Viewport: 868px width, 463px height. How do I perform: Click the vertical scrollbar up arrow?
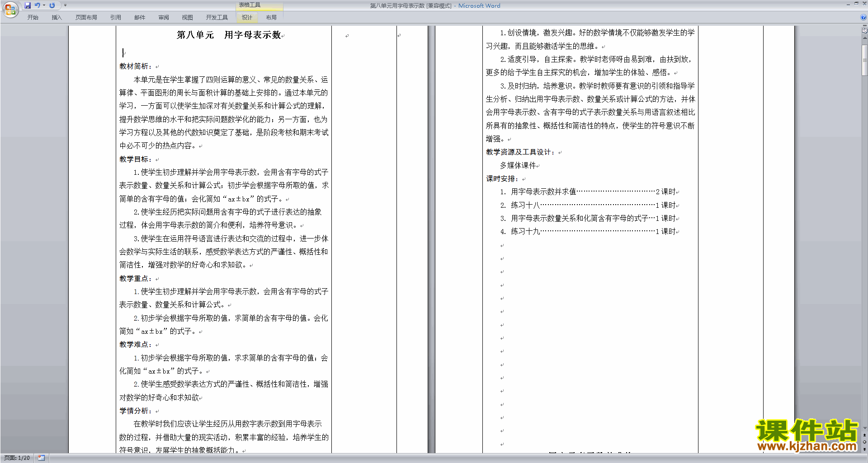(864, 38)
